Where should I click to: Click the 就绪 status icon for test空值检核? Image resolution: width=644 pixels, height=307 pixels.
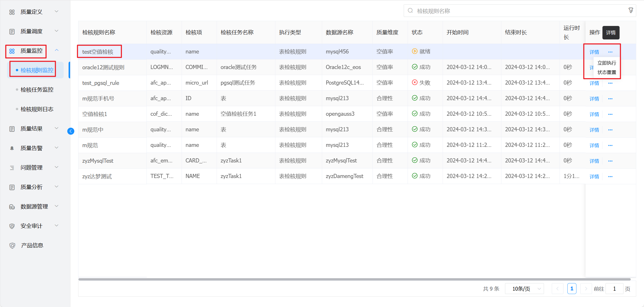[415, 51]
